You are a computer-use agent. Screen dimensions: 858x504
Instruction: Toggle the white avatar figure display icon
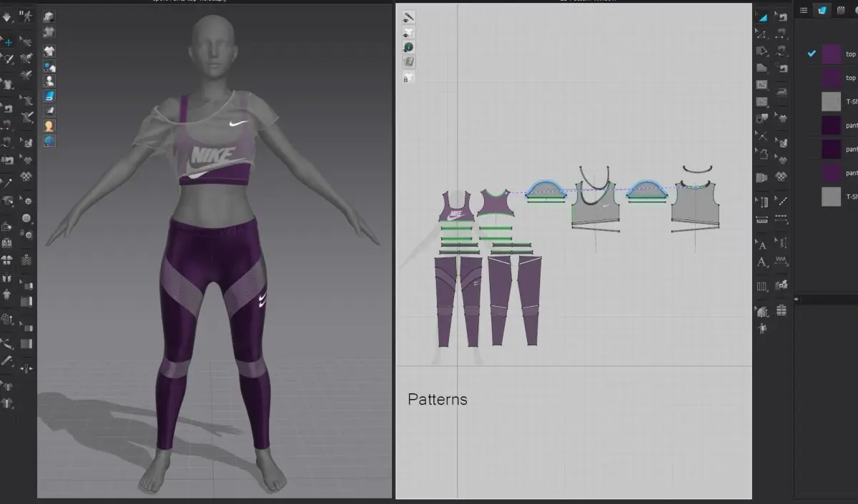point(49,81)
